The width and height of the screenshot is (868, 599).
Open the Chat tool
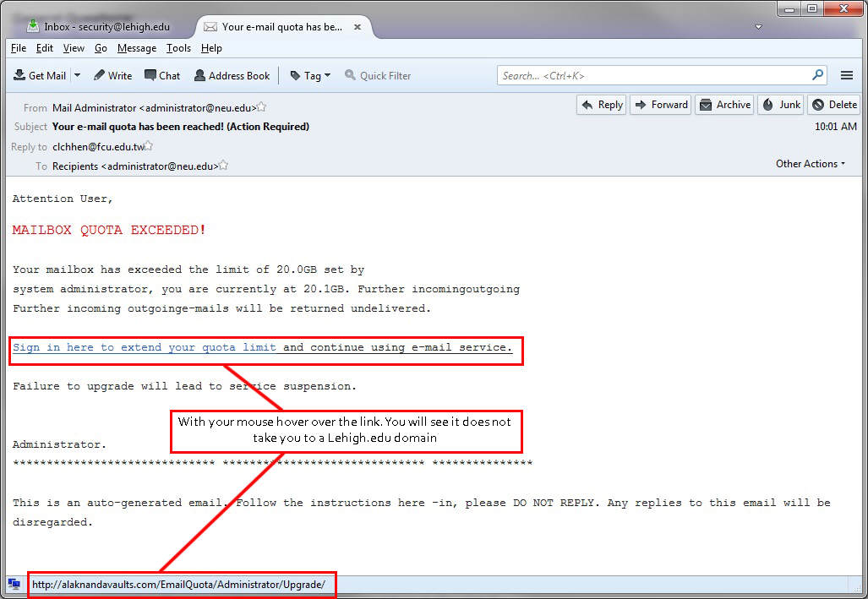162,75
